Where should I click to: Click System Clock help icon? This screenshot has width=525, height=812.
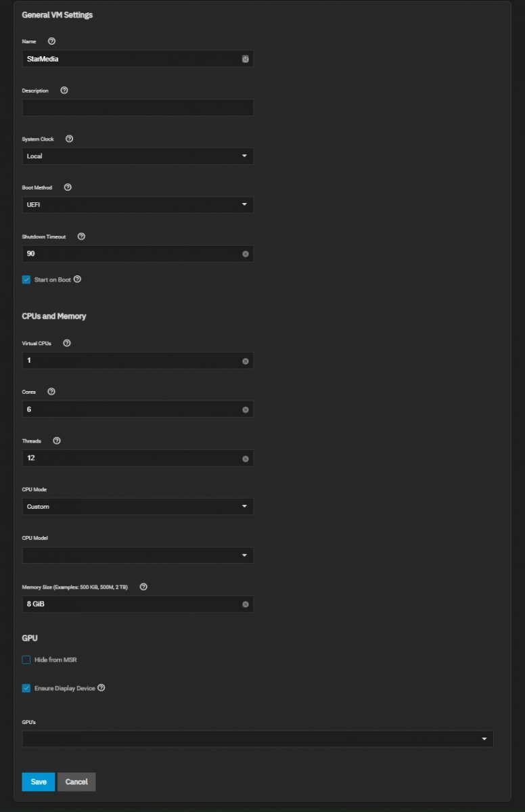click(69, 139)
